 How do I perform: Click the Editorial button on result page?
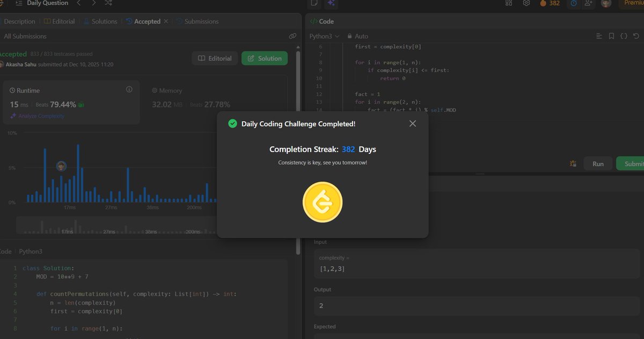coord(214,58)
